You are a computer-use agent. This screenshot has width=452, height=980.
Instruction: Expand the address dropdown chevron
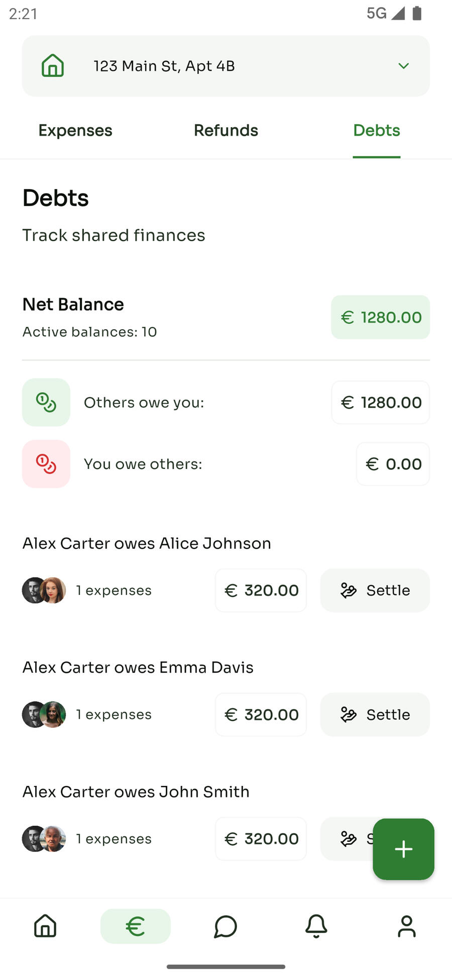coord(403,66)
